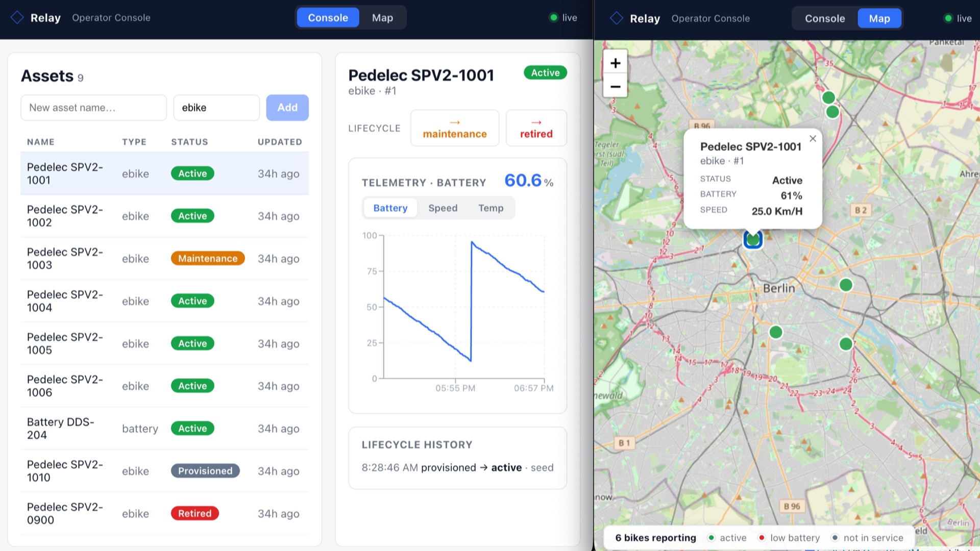
Task: Select the Battery telemetry option
Action: (x=390, y=208)
